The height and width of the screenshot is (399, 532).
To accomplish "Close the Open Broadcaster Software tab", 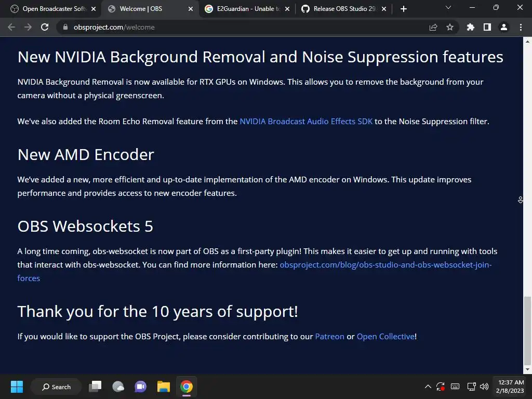I will [x=94, y=9].
